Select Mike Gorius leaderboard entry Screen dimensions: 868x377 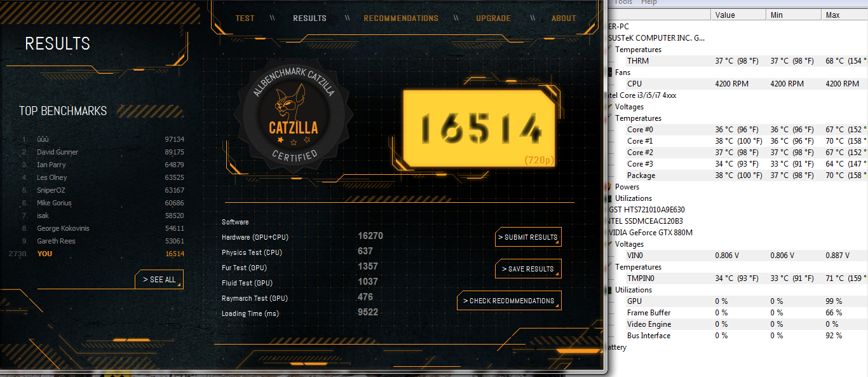(102, 203)
